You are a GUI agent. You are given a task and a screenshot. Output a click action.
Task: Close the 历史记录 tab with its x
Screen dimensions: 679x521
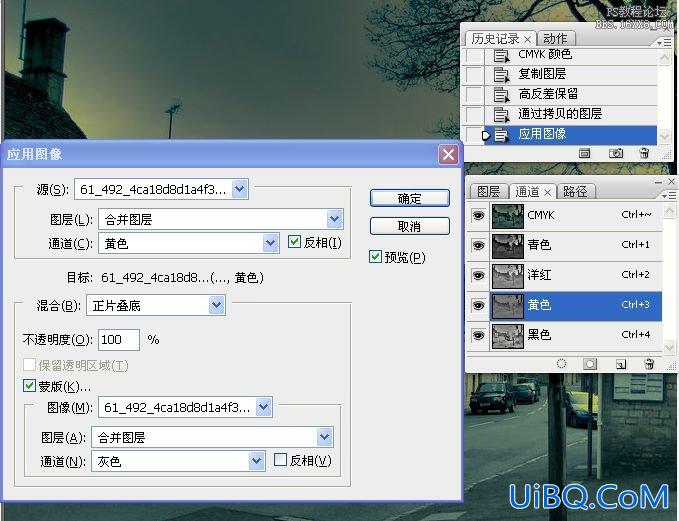[x=527, y=39]
